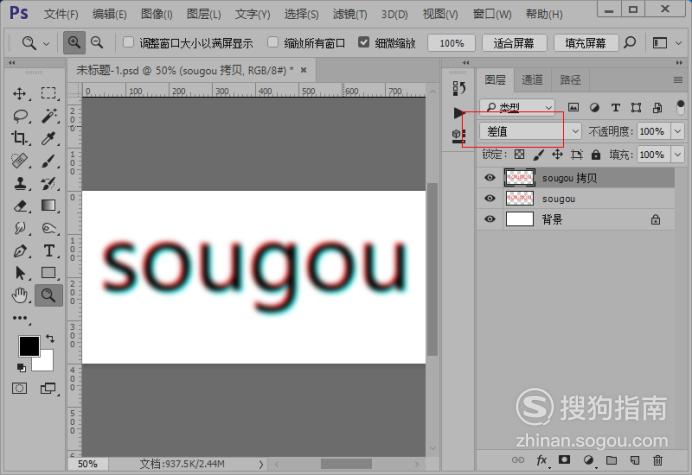692x475 pixels.
Task: Select the Horizontal Type tool
Action: click(49, 251)
